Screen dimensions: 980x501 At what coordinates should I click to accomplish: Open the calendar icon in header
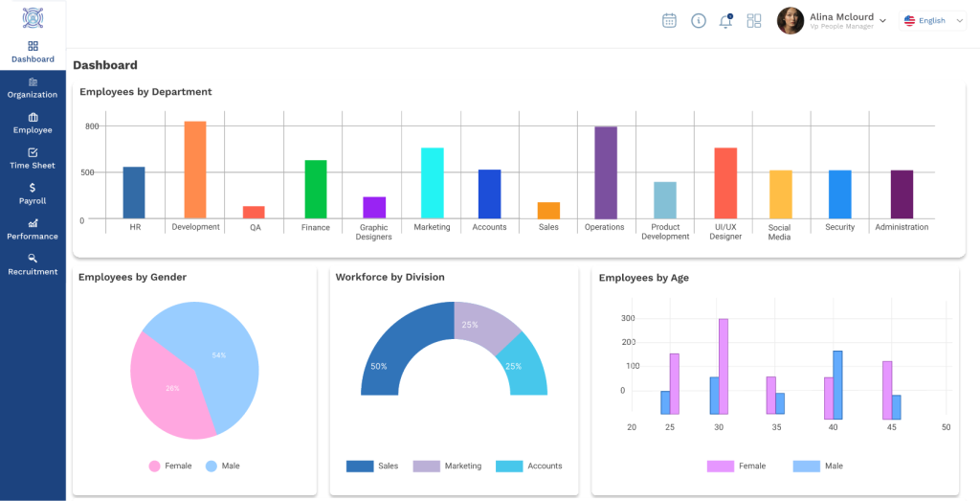click(x=669, y=21)
